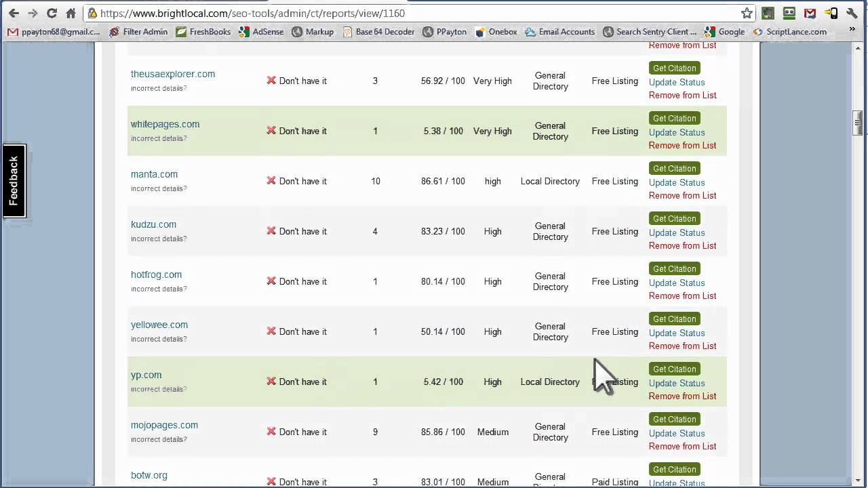Click Get Citation for hotfrog.com
This screenshot has height=488, width=868.
[674, 268]
